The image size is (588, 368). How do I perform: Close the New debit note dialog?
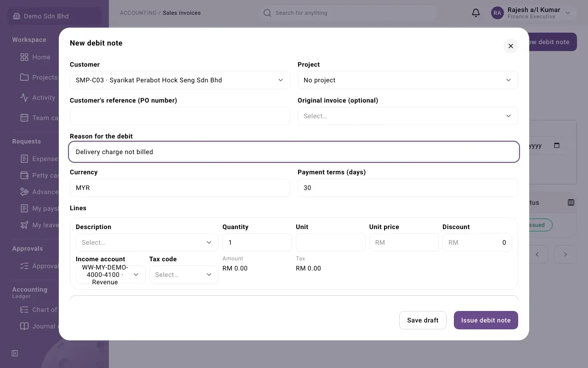pos(510,46)
